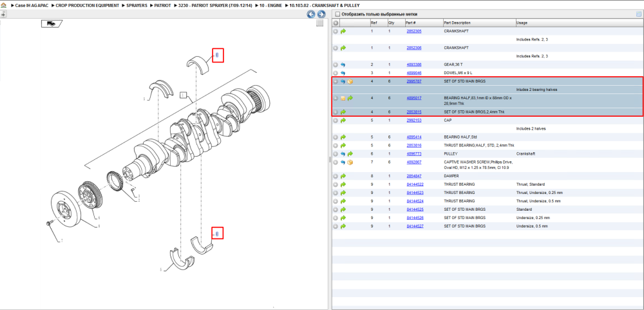This screenshot has height=310, width=644.
Task: Select 'Undersize, 0.25 mm' usage text
Action: pyautogui.click(x=533, y=218)
